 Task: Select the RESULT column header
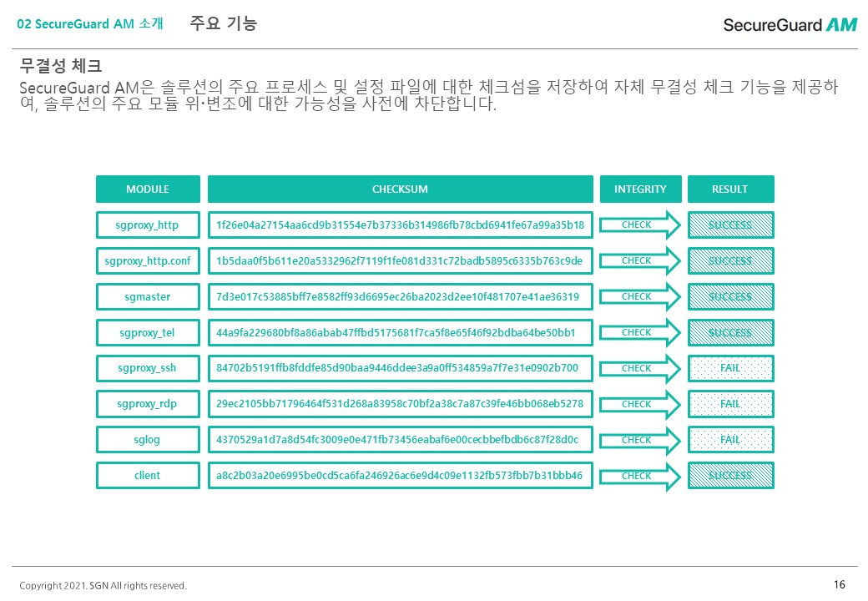pyautogui.click(x=731, y=189)
